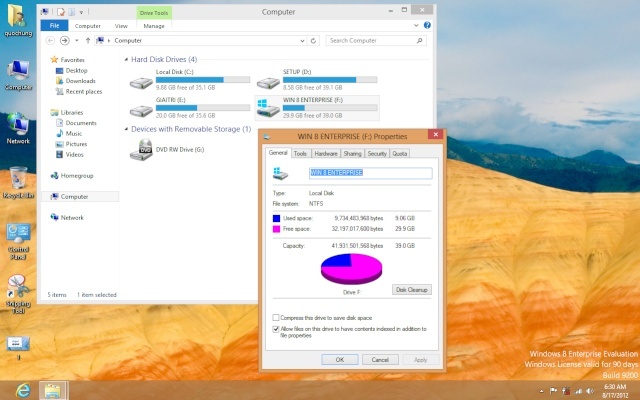
Task: Click the Properties quick access toolbar icon
Action: (x=61, y=12)
